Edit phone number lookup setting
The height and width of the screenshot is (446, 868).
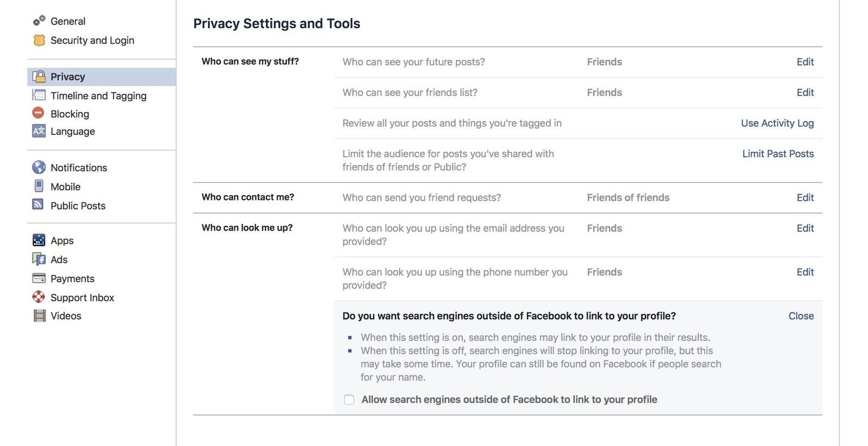[805, 272]
